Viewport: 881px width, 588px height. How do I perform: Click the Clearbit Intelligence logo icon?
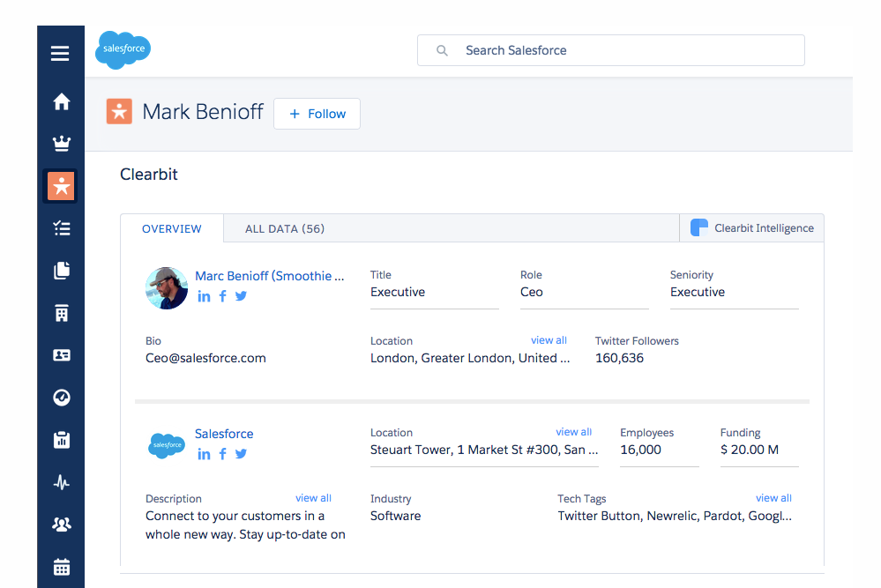(x=699, y=227)
